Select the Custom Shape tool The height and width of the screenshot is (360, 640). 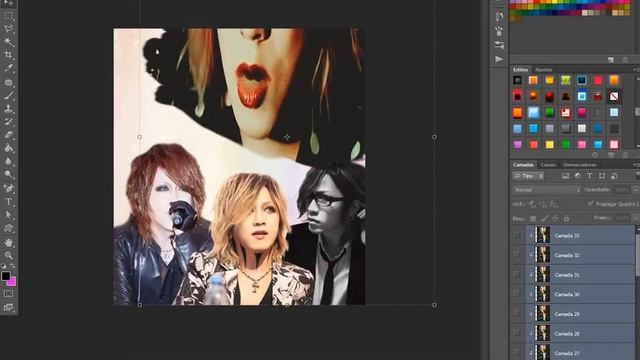[x=8, y=228]
